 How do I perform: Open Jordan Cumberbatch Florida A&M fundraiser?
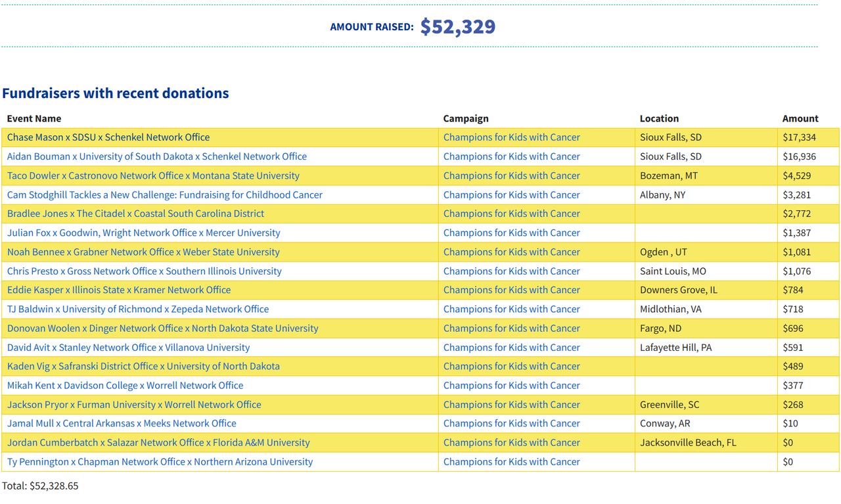[158, 442]
